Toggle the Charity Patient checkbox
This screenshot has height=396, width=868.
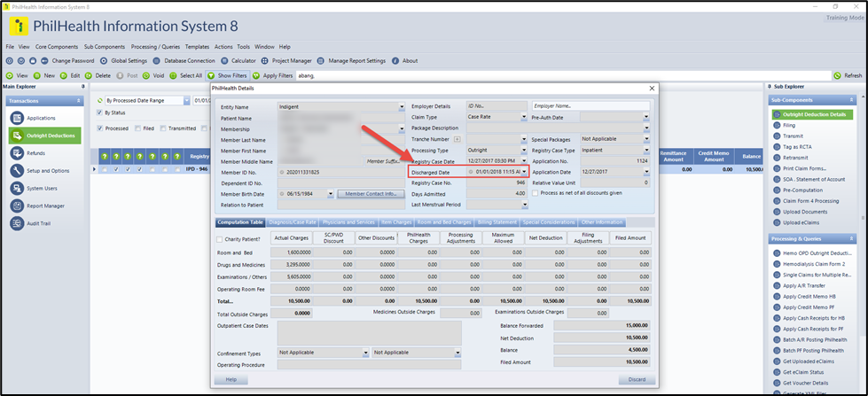pos(221,238)
